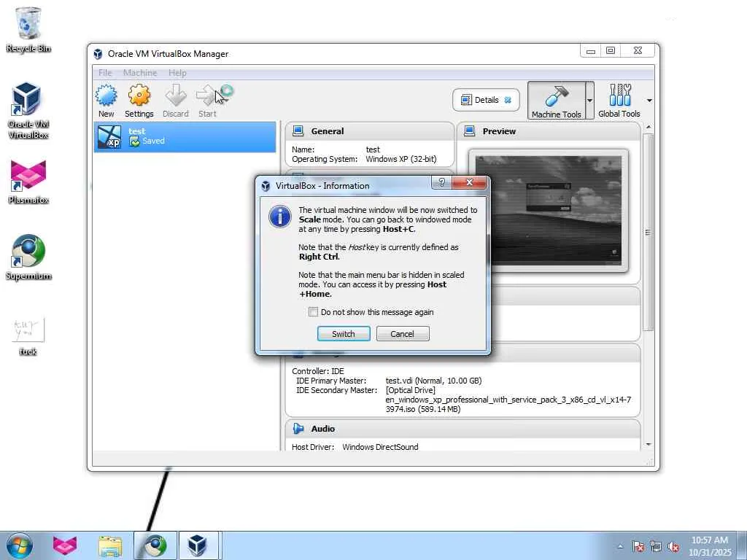Image resolution: width=747 pixels, height=560 pixels.
Task: Click the Supermium taskbar icon
Action: point(155,545)
